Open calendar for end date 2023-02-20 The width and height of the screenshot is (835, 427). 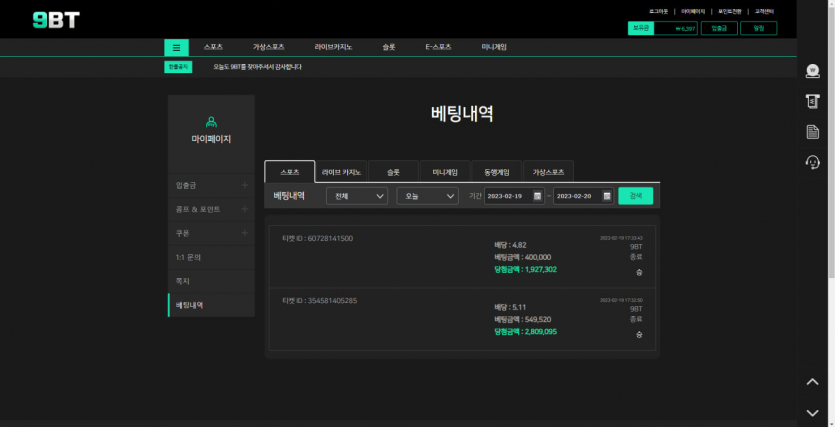tap(606, 196)
